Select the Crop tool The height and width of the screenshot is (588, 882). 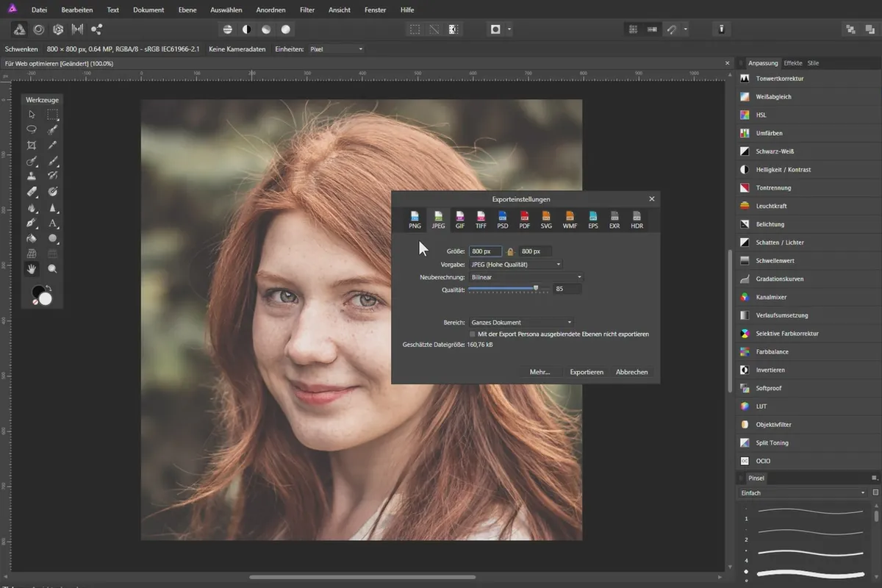32,146
